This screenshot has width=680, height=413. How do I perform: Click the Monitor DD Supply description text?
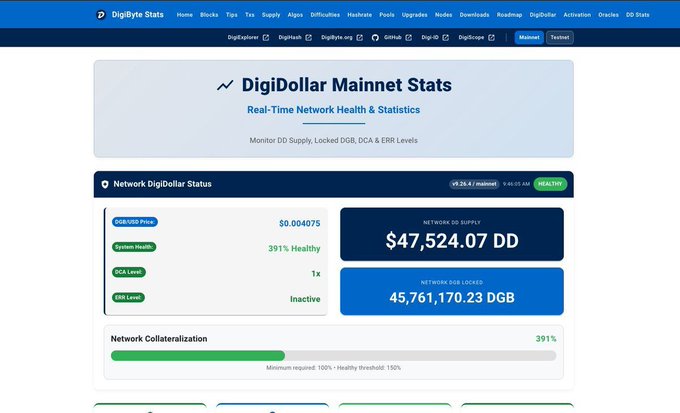[x=333, y=141]
